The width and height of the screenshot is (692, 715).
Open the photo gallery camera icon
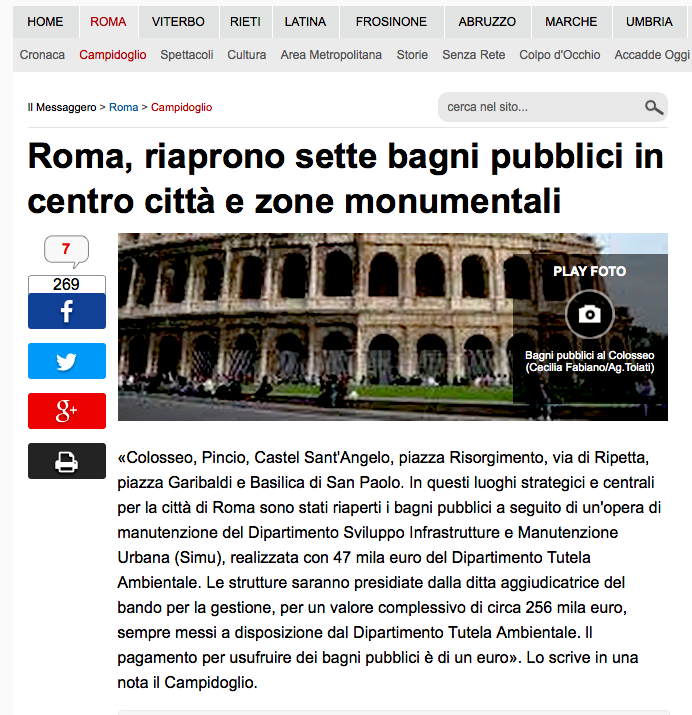click(x=590, y=314)
